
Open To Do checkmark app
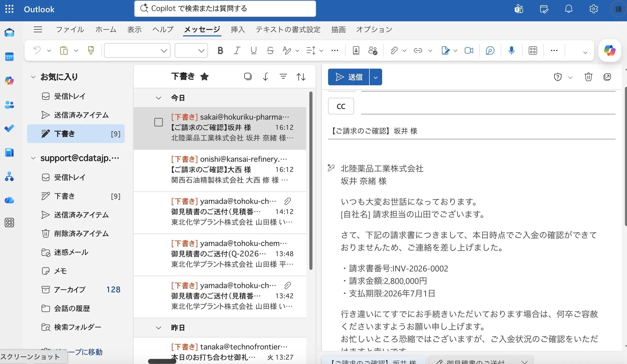(x=9, y=128)
